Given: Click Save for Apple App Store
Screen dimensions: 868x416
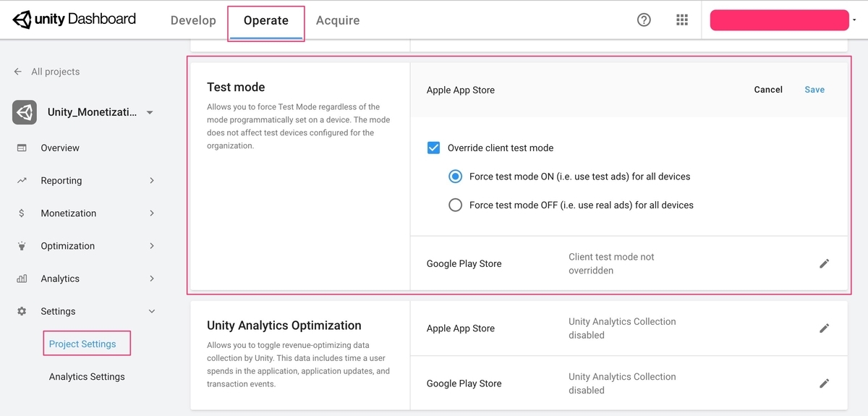Looking at the screenshot, I should (814, 90).
